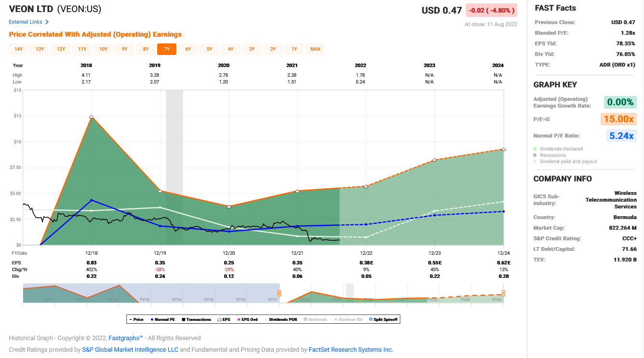Toggle the Split Spinoff legend series

pyautogui.click(x=383, y=319)
